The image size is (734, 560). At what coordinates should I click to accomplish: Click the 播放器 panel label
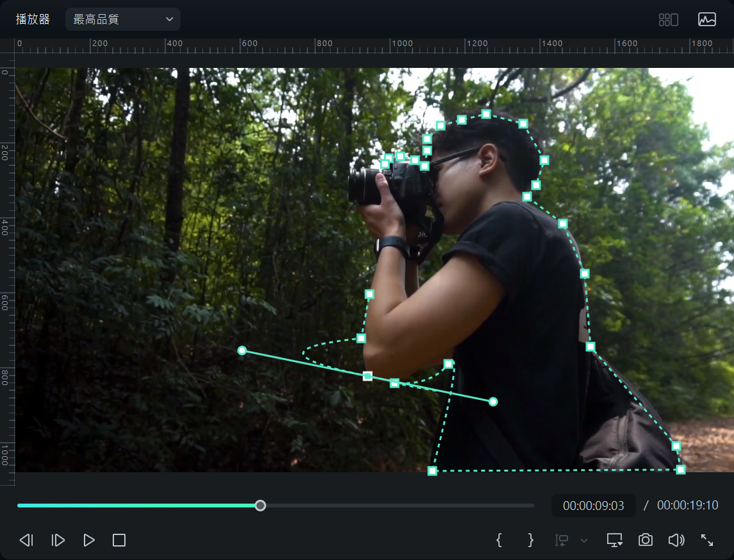(33, 19)
